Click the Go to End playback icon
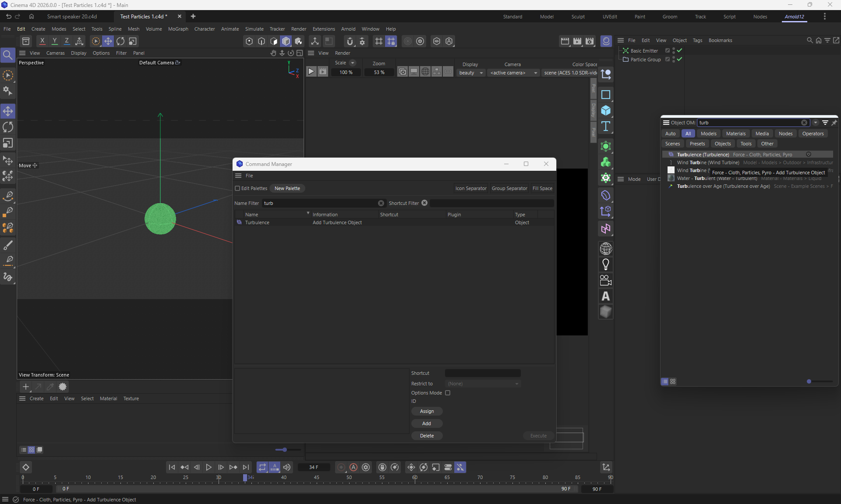 (x=246, y=467)
